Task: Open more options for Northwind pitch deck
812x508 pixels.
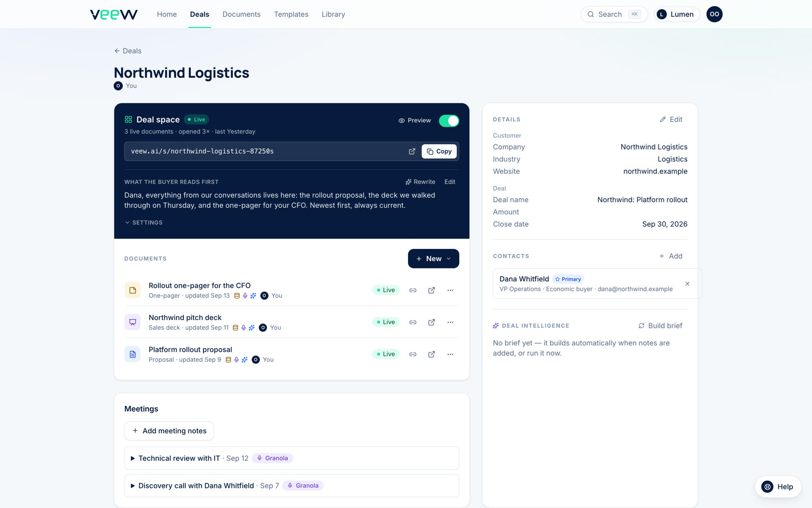Action: tap(450, 322)
